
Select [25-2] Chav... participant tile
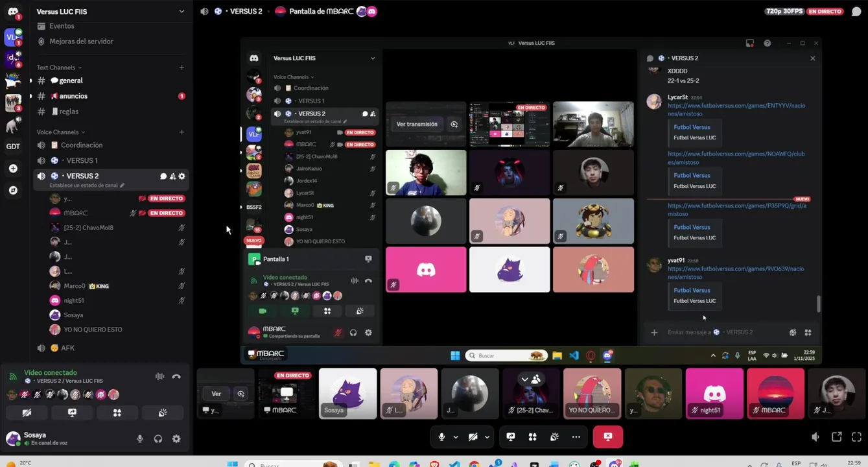[531, 393]
